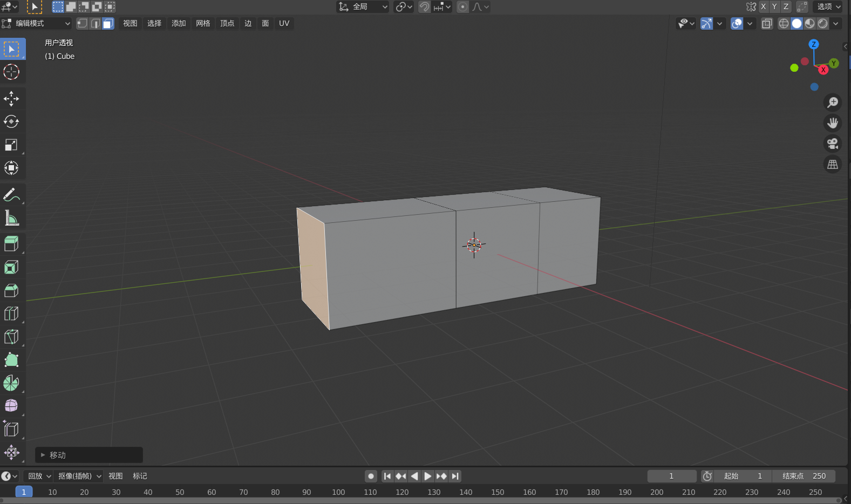Select the Inset Faces tool

coord(12,267)
